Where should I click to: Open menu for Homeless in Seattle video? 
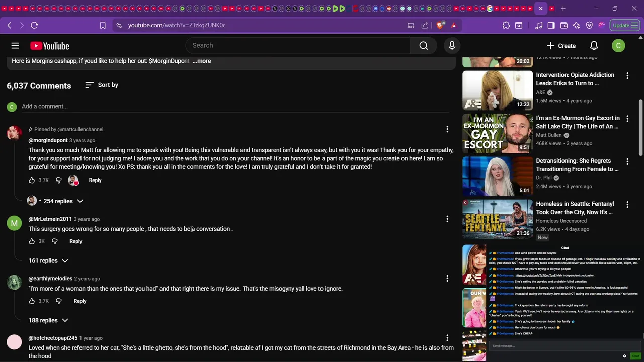[x=627, y=205]
